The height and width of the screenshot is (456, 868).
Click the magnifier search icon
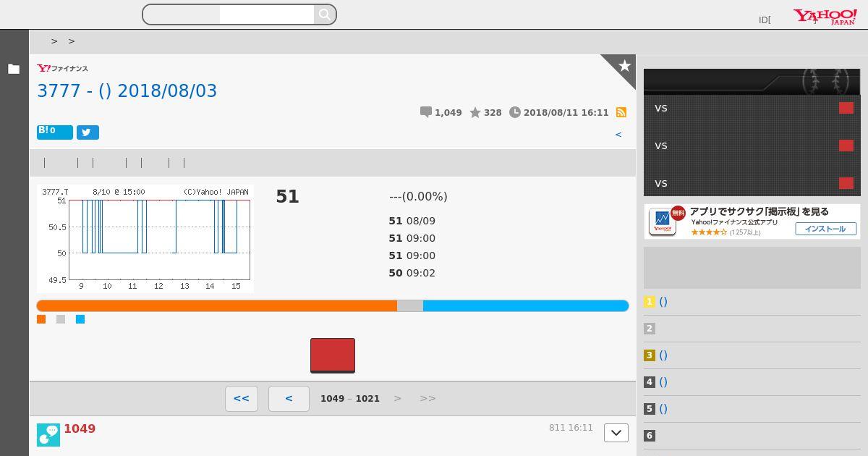(325, 14)
